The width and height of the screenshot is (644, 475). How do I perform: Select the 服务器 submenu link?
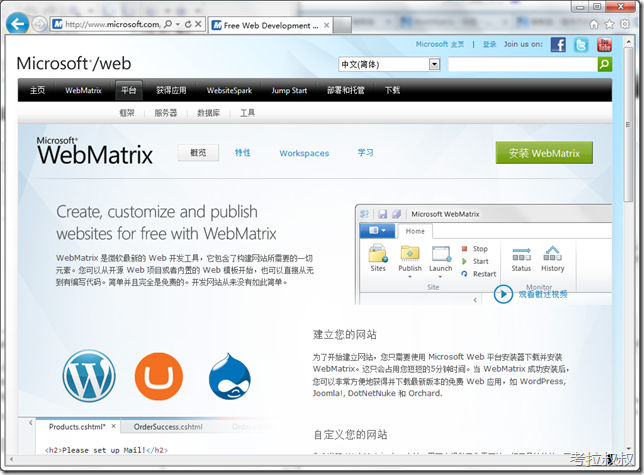pos(166,113)
